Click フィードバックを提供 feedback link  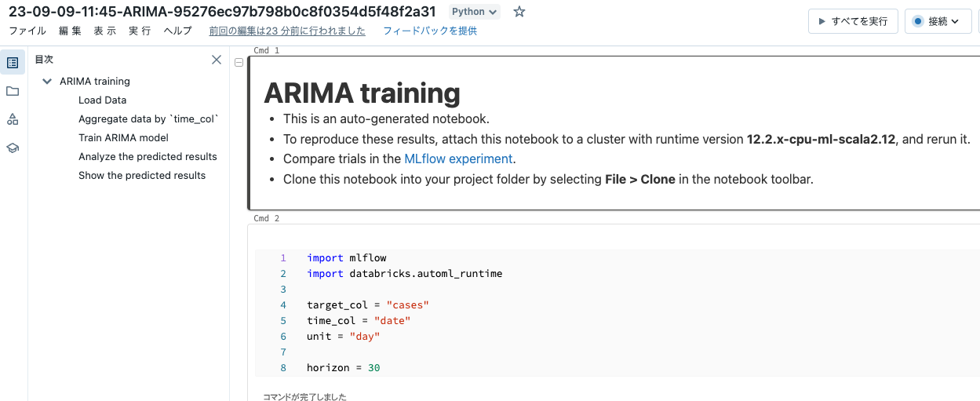(x=429, y=31)
